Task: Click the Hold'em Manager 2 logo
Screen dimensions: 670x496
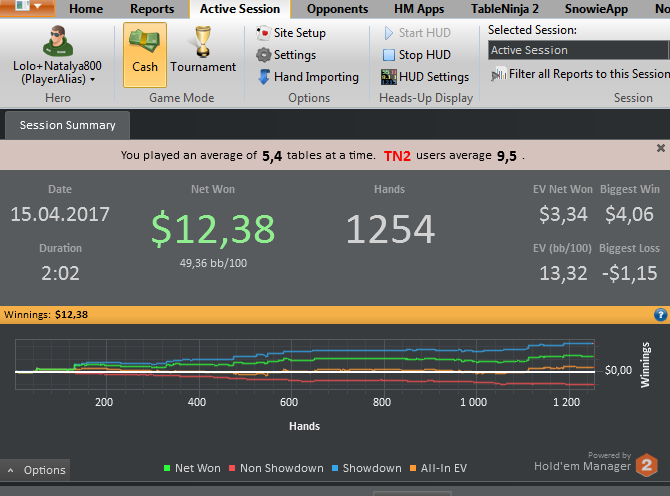Action: tap(646, 465)
